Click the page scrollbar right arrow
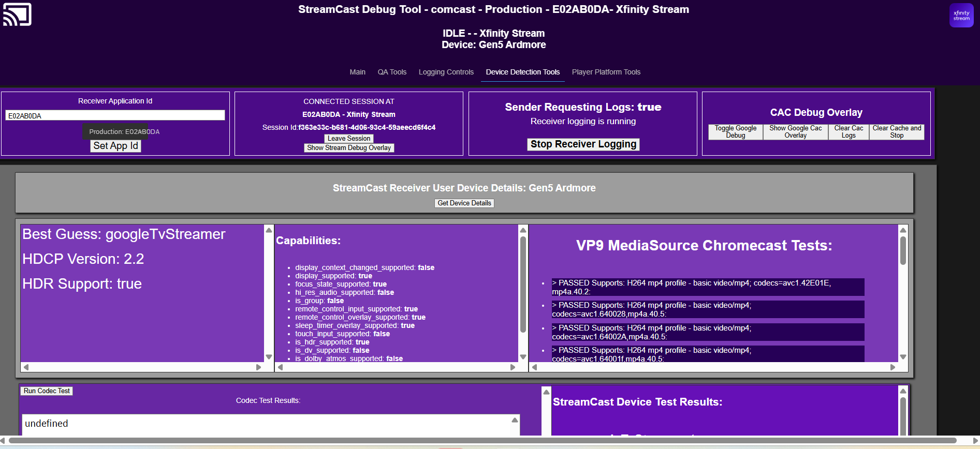 975,441
